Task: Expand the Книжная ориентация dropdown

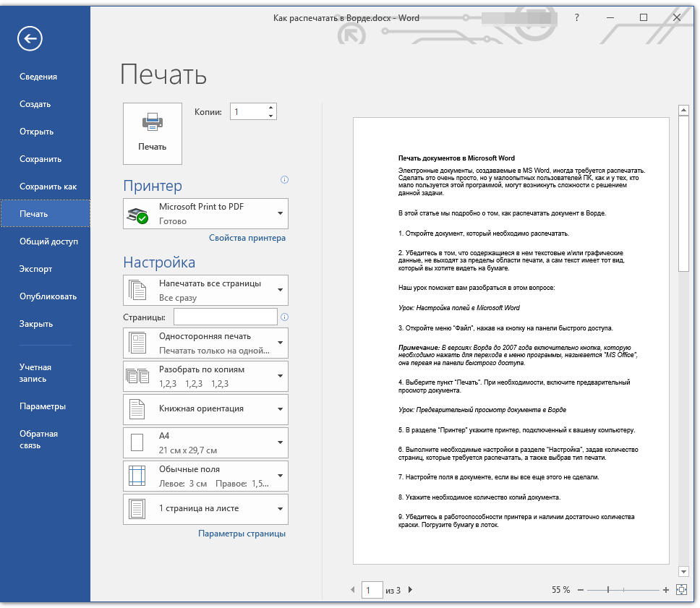Action: pyautogui.click(x=205, y=409)
